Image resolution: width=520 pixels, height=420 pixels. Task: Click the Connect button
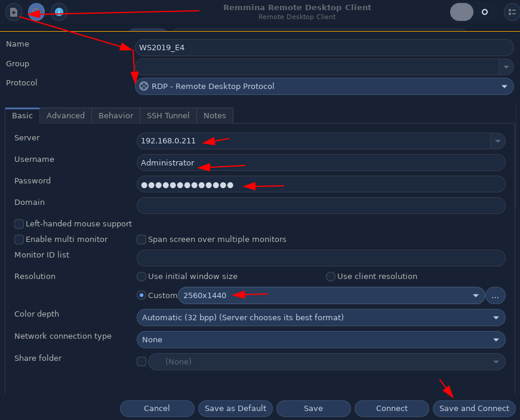[392, 409]
